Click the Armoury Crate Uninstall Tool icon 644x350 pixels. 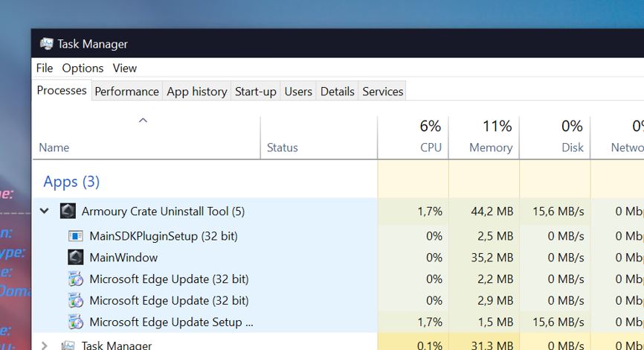pos(68,211)
